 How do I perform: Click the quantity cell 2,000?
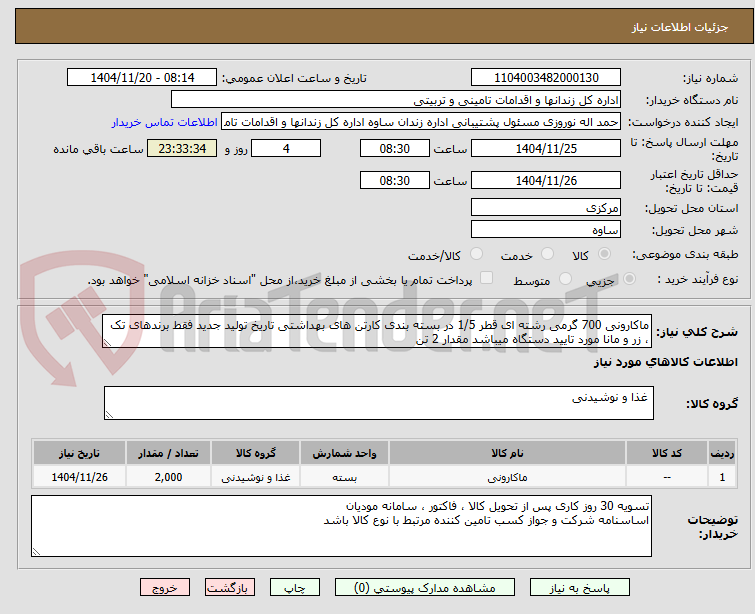tap(169, 477)
